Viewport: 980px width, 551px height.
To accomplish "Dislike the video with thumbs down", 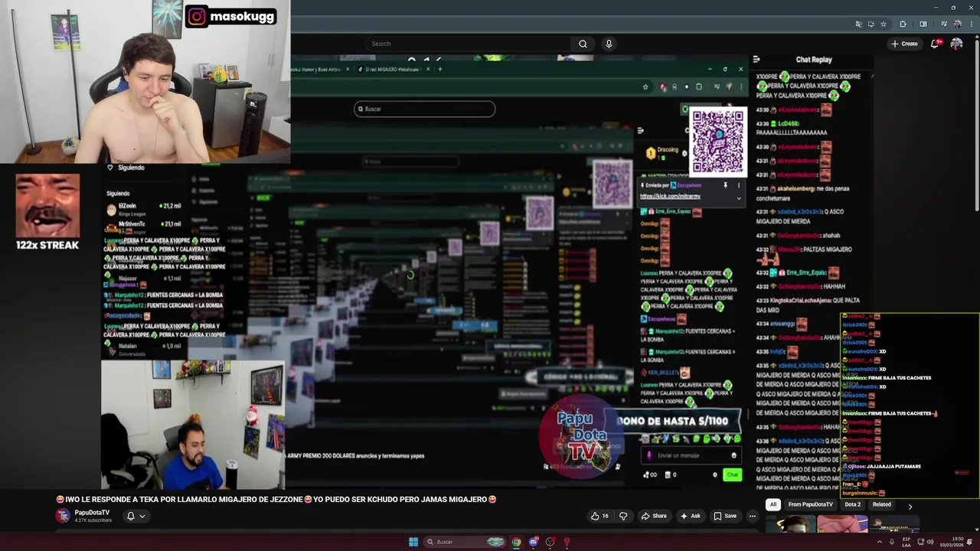I will click(622, 516).
